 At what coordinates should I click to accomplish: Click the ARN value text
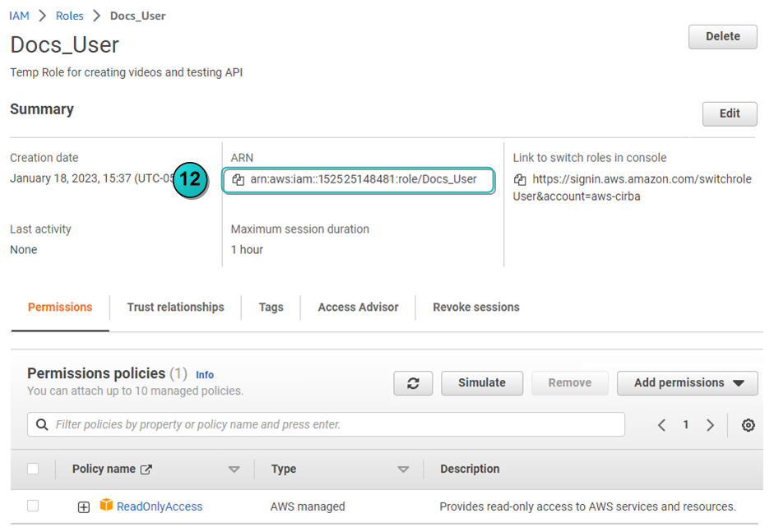[x=364, y=179]
